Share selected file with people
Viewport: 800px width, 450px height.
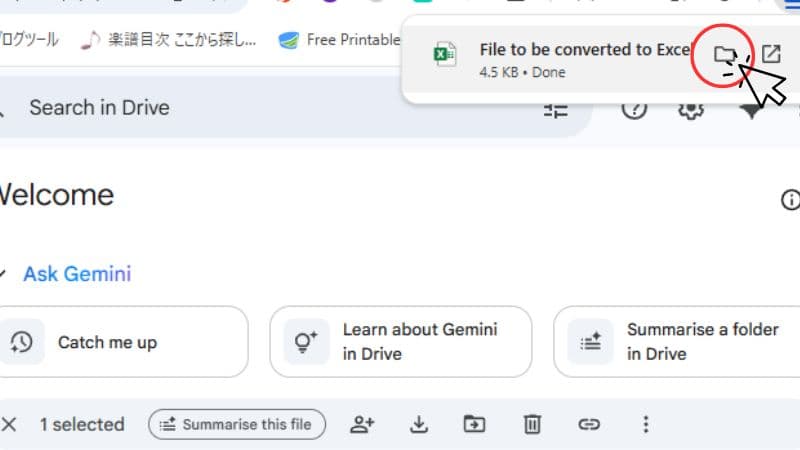(x=362, y=424)
